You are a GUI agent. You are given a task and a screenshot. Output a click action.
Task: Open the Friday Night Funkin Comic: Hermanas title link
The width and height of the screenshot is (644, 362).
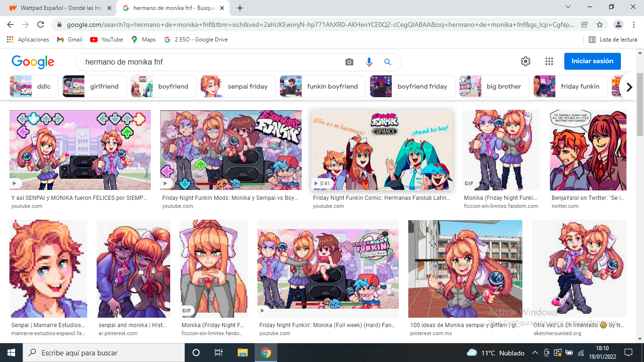[x=381, y=198]
